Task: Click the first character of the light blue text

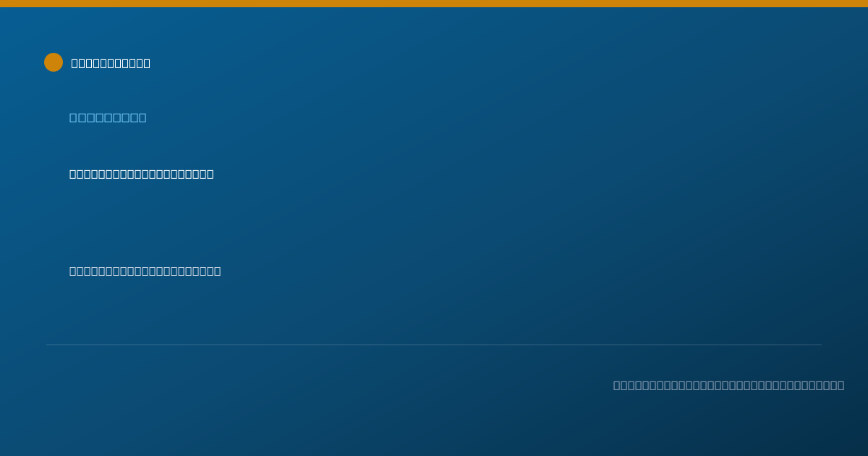Action: click(x=73, y=117)
